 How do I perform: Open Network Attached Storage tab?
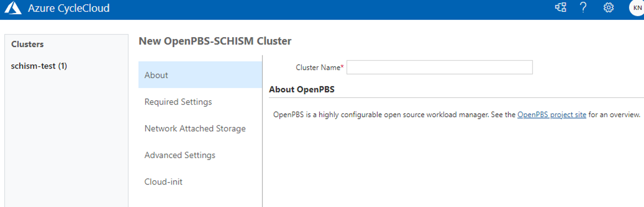[200, 128]
